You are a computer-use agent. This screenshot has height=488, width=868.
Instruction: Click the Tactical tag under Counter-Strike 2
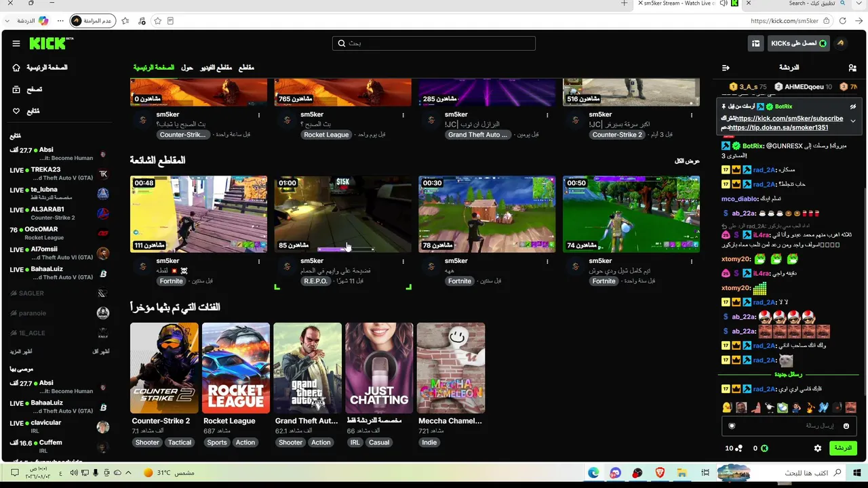pos(180,443)
